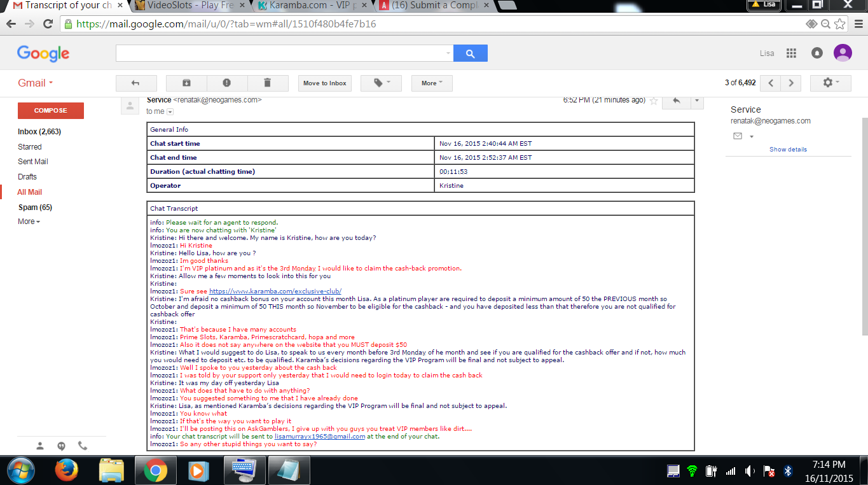
Task: Open the Windows Start menu
Action: 21,471
